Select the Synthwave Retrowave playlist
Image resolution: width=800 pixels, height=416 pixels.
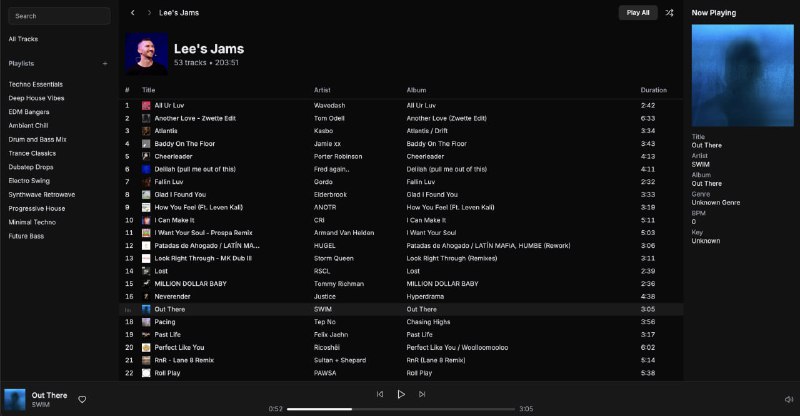coord(42,194)
